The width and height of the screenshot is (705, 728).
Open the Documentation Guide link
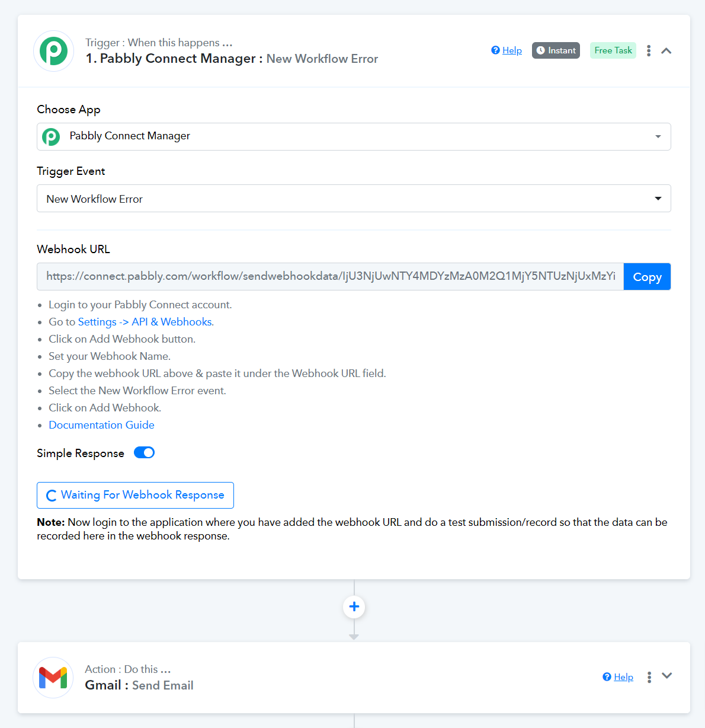(x=101, y=425)
